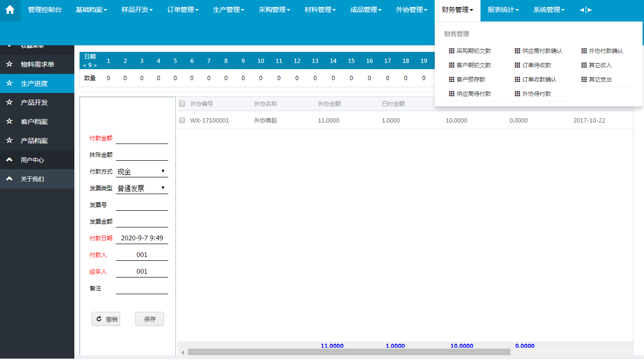Click the horizontal scrollbar under the table
Screen dimensions: 644x360
pyautogui.click(x=348, y=352)
